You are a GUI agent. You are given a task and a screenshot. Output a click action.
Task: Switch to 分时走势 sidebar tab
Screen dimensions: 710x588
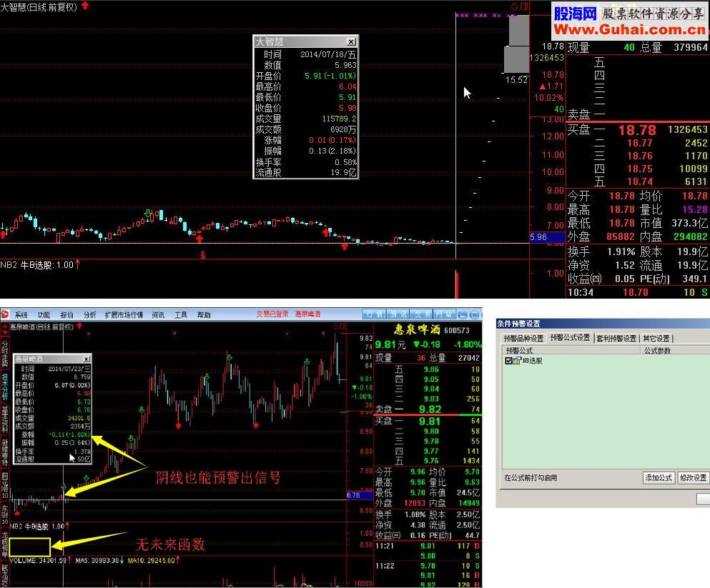4,354
